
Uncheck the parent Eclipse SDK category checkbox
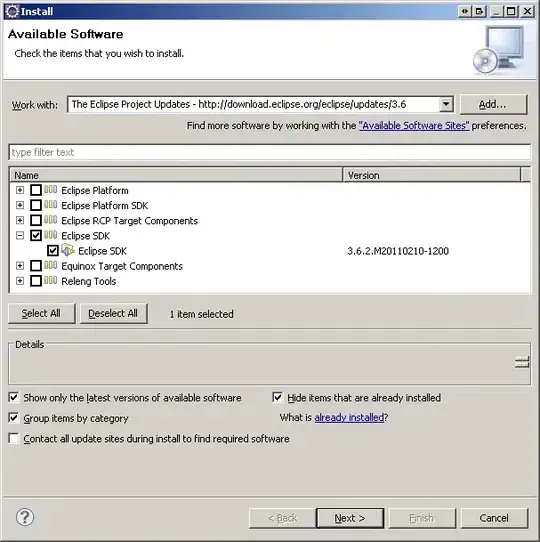[36, 235]
